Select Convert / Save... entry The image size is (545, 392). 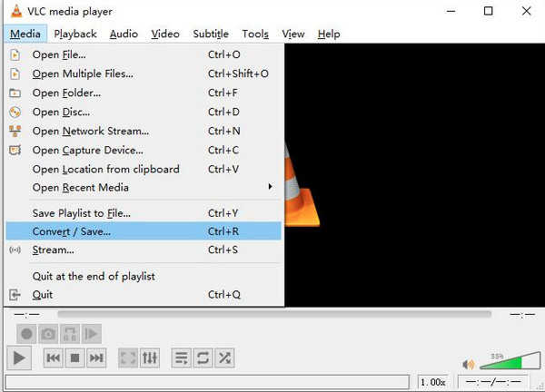tap(144, 231)
